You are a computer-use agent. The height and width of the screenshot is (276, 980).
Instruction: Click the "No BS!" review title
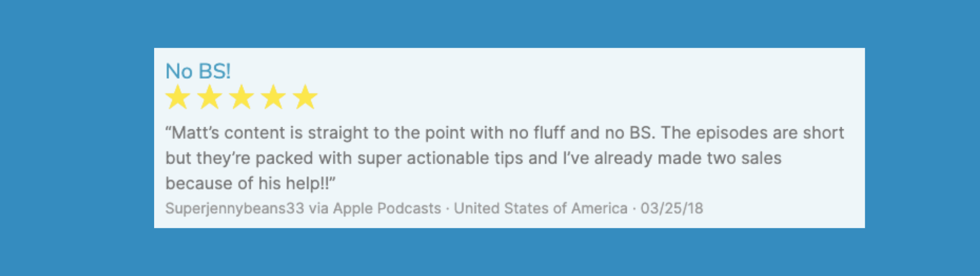click(198, 71)
